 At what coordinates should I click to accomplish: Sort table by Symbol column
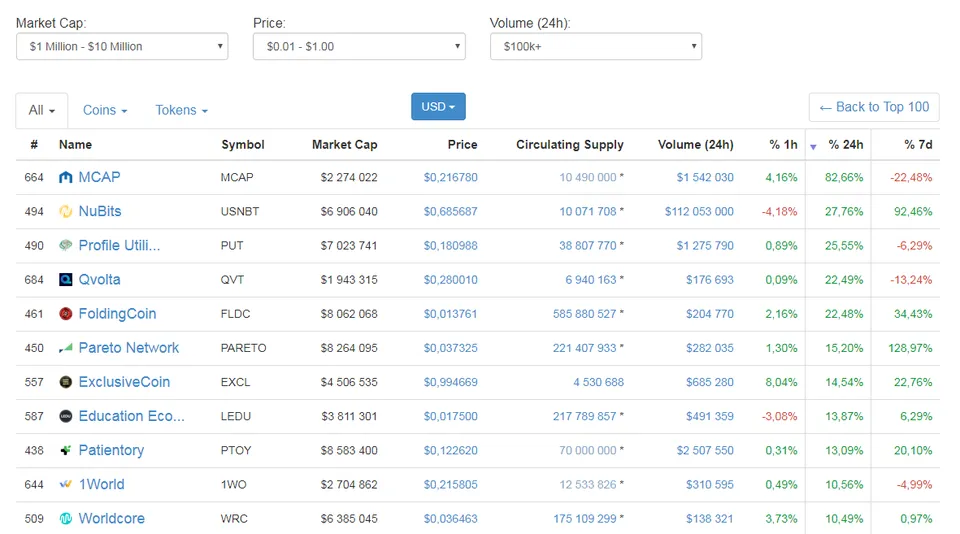[x=242, y=145]
